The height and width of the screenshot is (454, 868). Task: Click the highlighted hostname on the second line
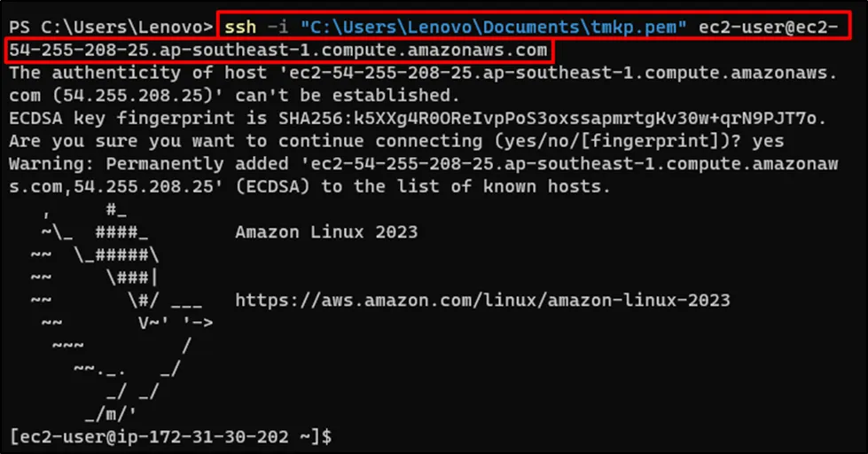click(x=277, y=49)
